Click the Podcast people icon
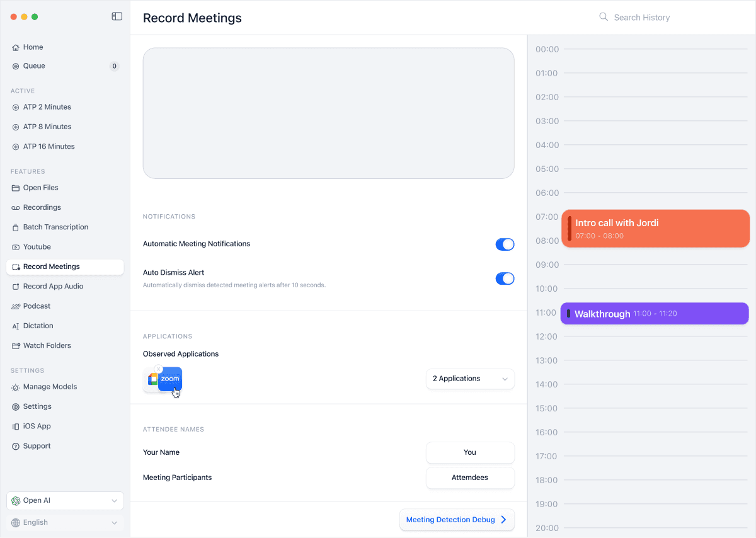Image resolution: width=756 pixels, height=538 pixels. (16, 306)
